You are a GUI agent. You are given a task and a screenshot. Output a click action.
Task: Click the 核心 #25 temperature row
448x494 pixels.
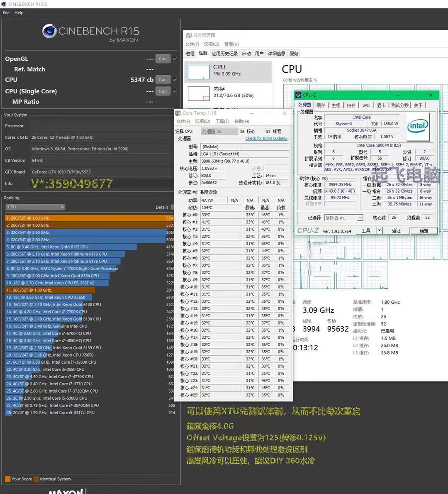(234, 395)
